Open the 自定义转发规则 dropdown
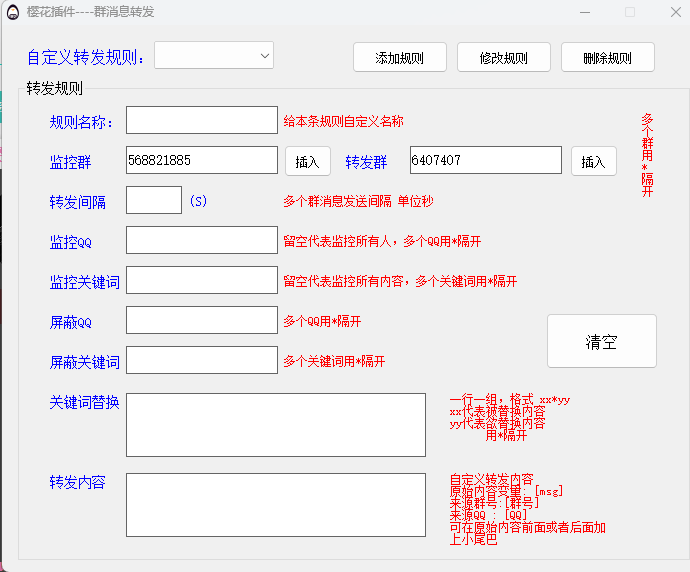690x572 pixels. click(214, 56)
